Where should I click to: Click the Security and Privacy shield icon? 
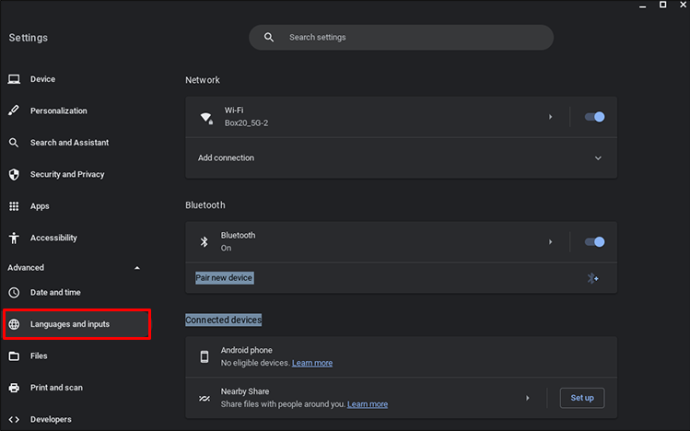pos(14,174)
